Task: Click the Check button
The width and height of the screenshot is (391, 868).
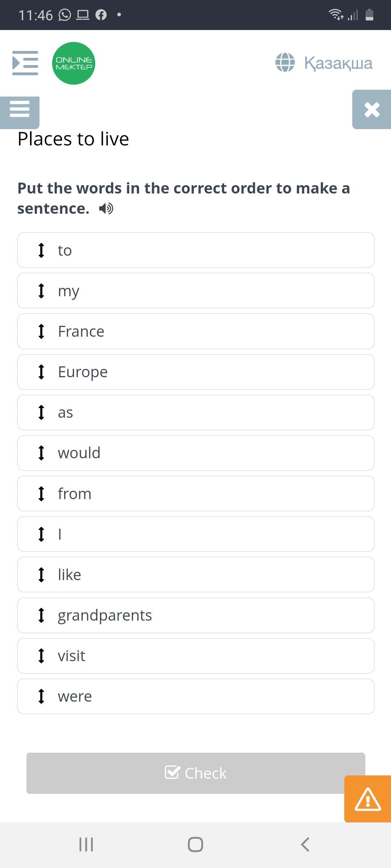Action: [x=195, y=773]
